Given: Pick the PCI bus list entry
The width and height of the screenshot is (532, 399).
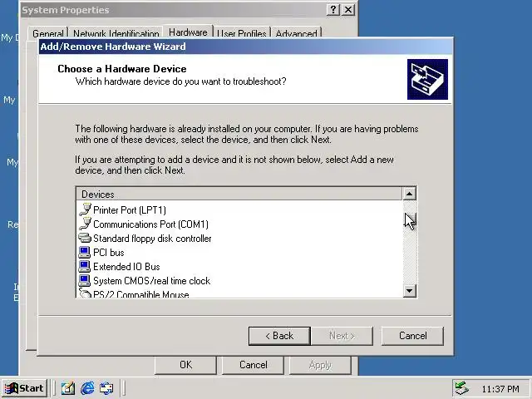Looking at the screenshot, I should coord(109,253).
